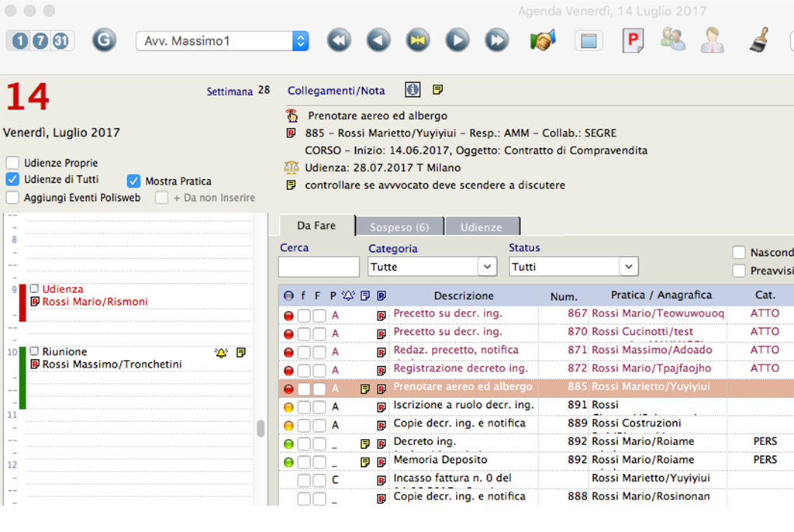Click the G search icon in toolbar
794x532 pixels.
[103, 40]
